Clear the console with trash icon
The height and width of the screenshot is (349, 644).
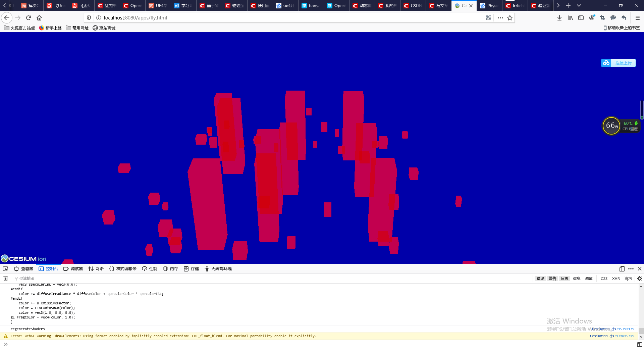tap(5, 278)
